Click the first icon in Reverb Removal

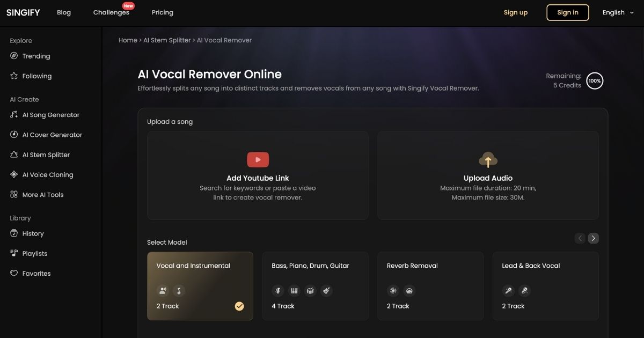(393, 291)
